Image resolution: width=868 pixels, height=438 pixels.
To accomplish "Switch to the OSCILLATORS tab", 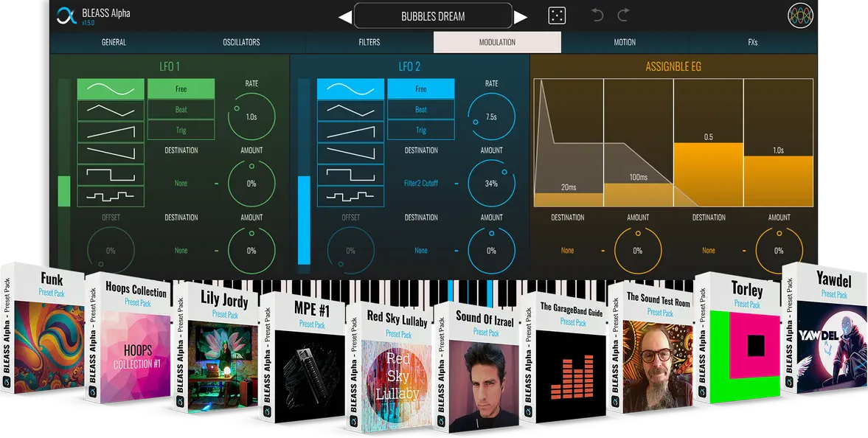I will coord(241,42).
